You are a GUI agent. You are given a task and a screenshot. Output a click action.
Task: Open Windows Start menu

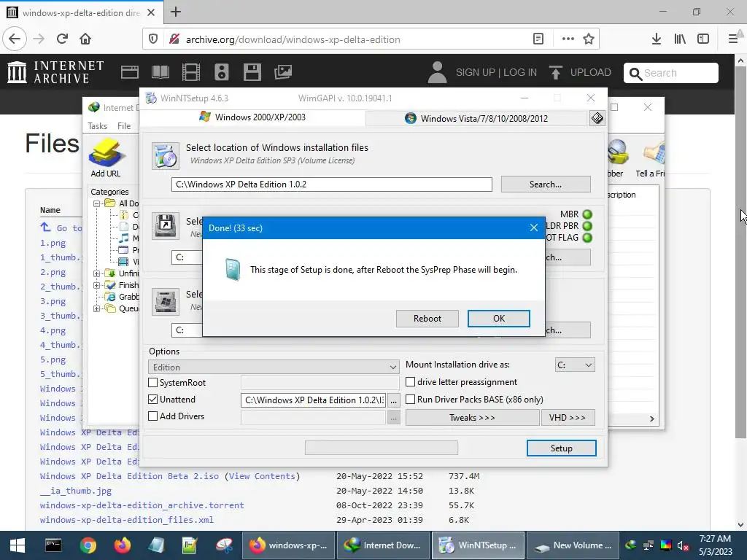18,545
